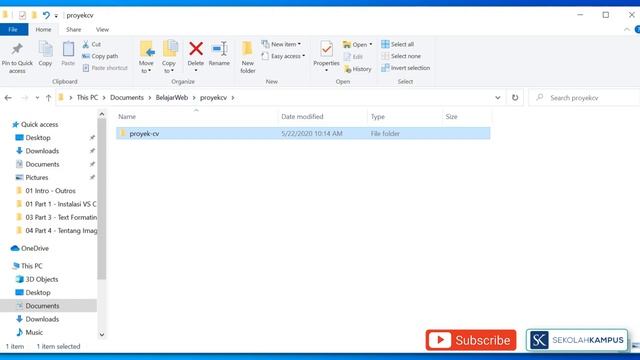Click the History command
Screen dimensions: 640x360
(x=358, y=69)
